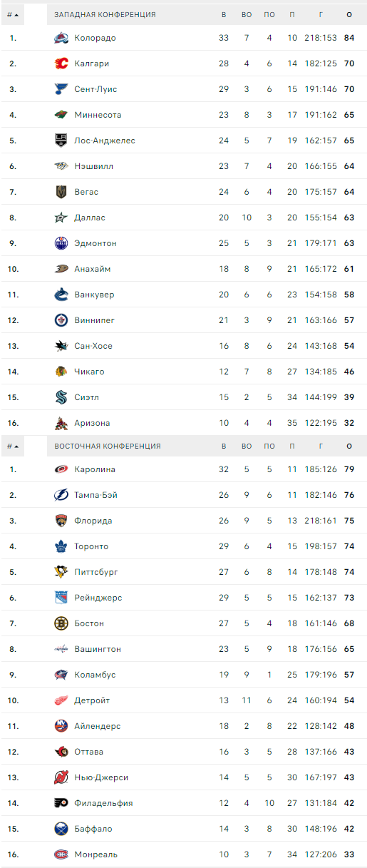Open the Эдмонтон team link

click(x=95, y=243)
